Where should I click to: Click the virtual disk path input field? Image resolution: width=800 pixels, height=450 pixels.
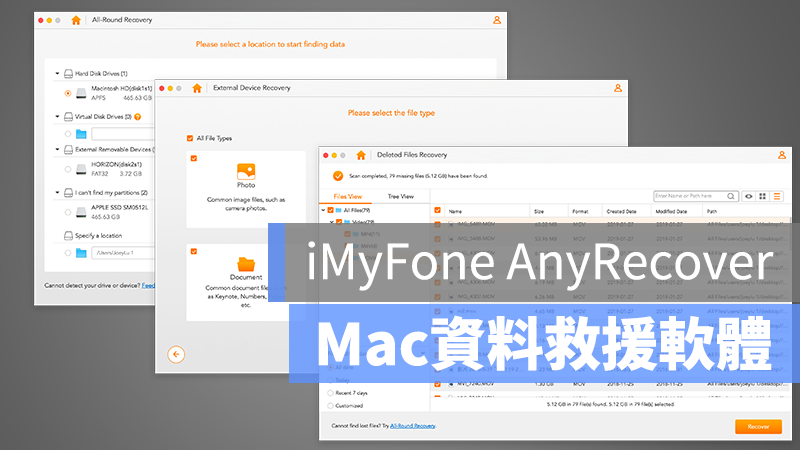122,134
